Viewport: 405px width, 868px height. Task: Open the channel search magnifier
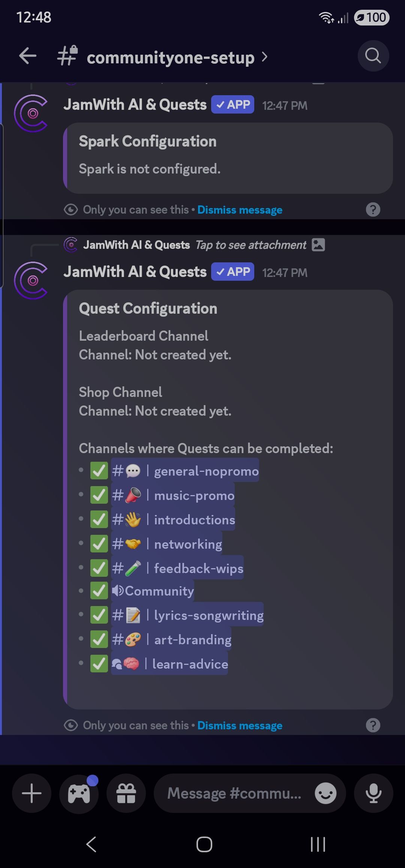click(373, 56)
